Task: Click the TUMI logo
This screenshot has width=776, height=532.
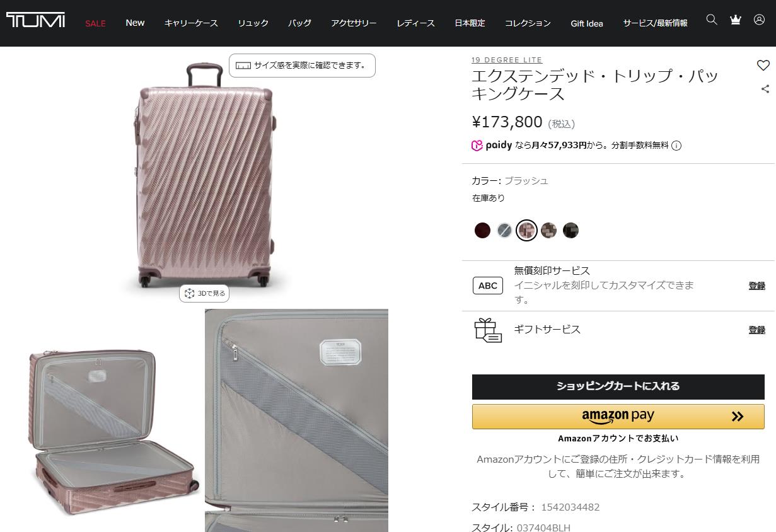Action: coord(35,20)
